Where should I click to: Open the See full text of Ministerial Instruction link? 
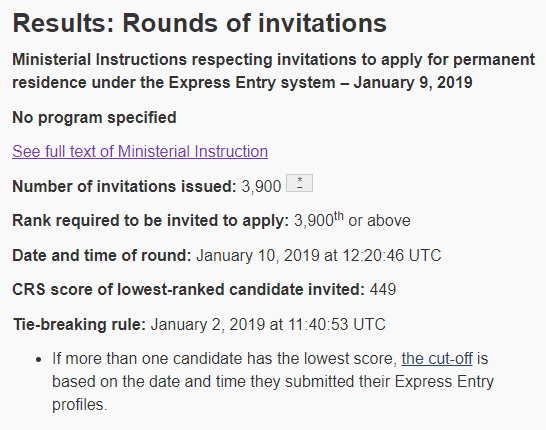pos(140,151)
